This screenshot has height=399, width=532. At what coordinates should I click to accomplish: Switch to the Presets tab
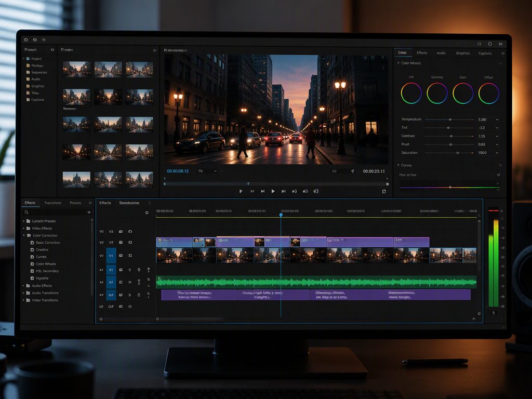point(75,203)
